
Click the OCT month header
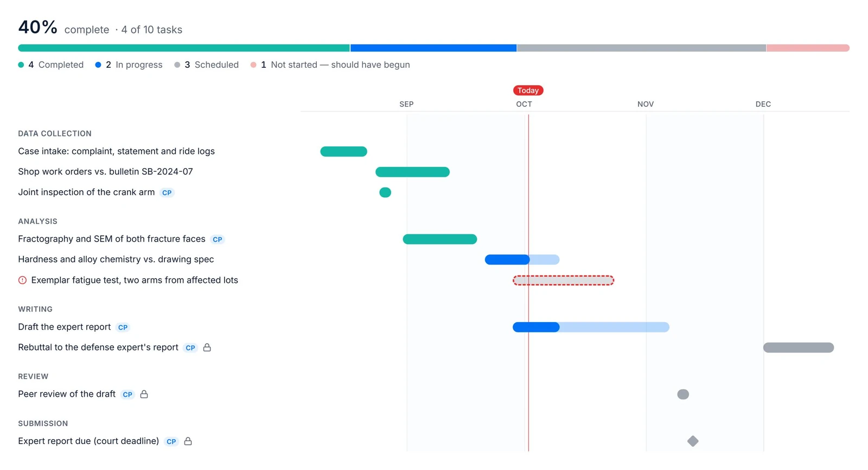tap(524, 104)
